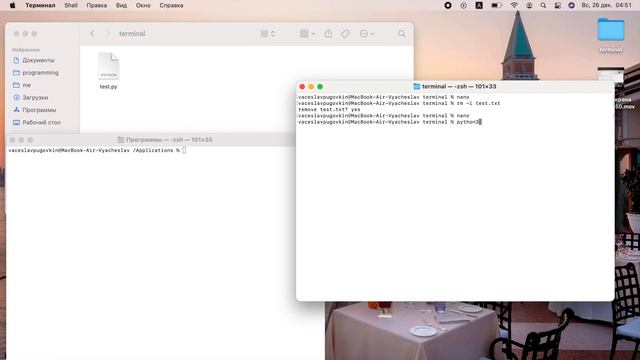Click title bar of 'terminal — -zsh — 101×33' window
Screen dimensions: 640x360
pyautogui.click(x=455, y=87)
